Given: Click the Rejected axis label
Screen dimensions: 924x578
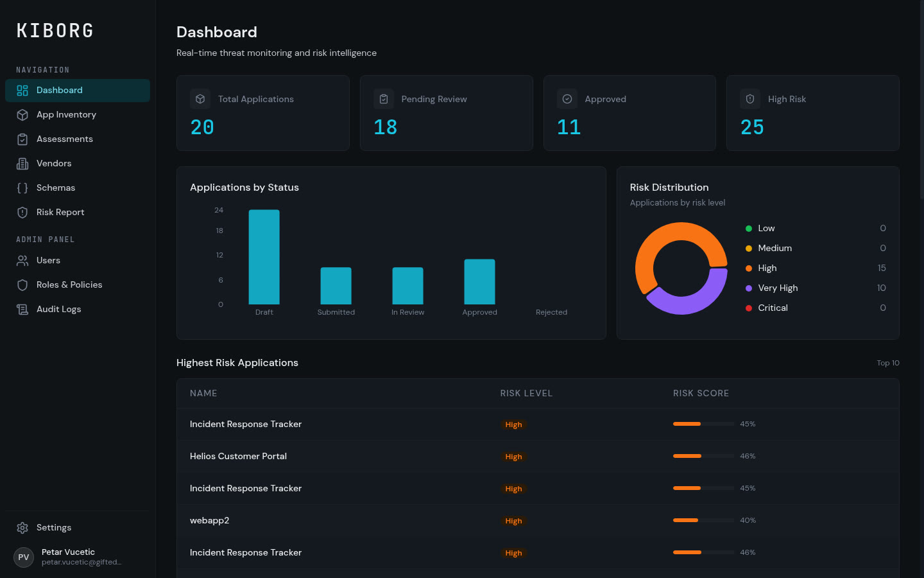Looking at the screenshot, I should (552, 313).
